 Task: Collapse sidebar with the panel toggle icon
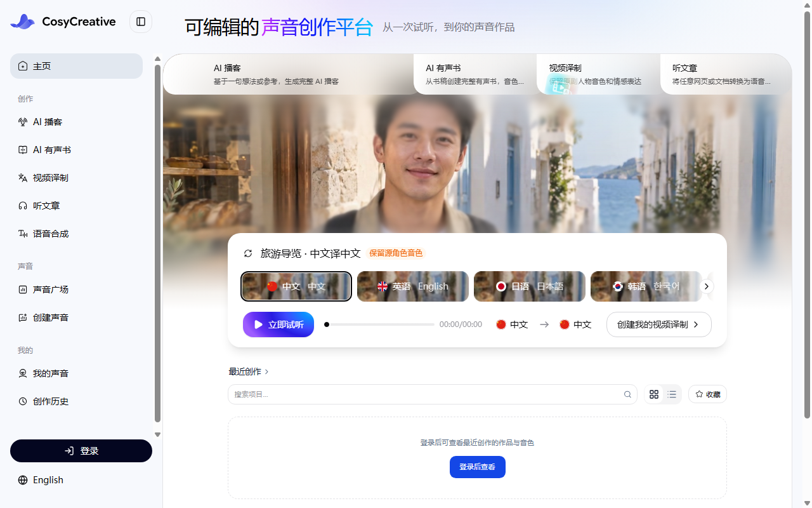[141, 22]
